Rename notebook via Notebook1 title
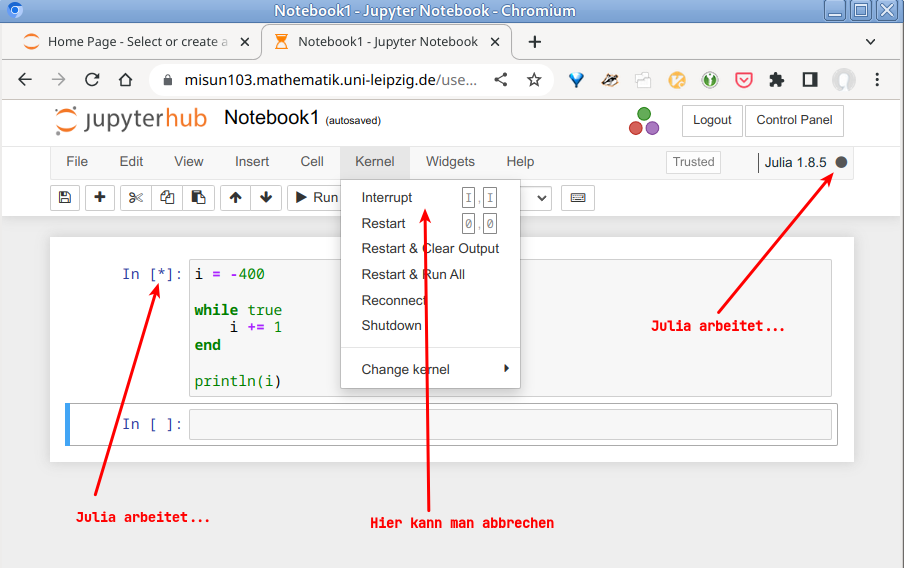 [272, 118]
